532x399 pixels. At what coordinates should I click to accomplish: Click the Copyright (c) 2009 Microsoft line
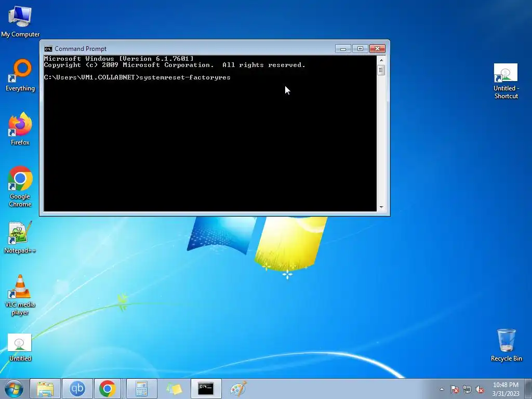point(175,65)
